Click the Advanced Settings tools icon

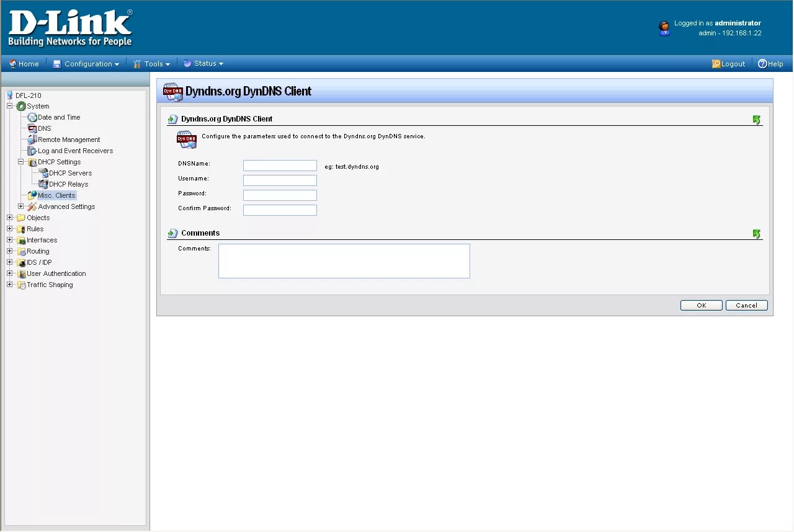point(32,206)
